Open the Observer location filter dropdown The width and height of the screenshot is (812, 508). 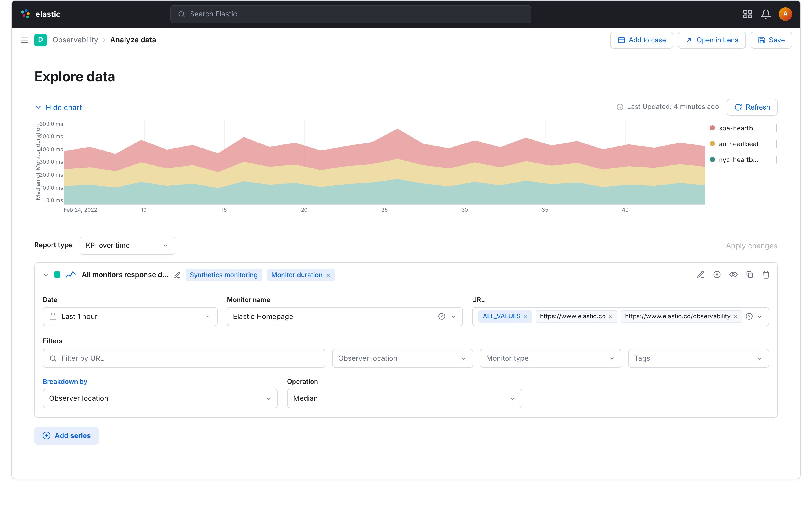(402, 358)
